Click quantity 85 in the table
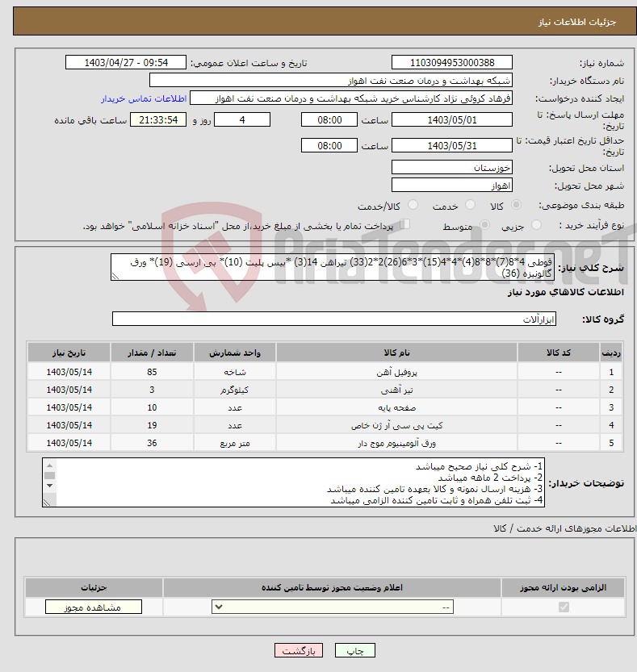The image size is (637, 672). click(152, 372)
